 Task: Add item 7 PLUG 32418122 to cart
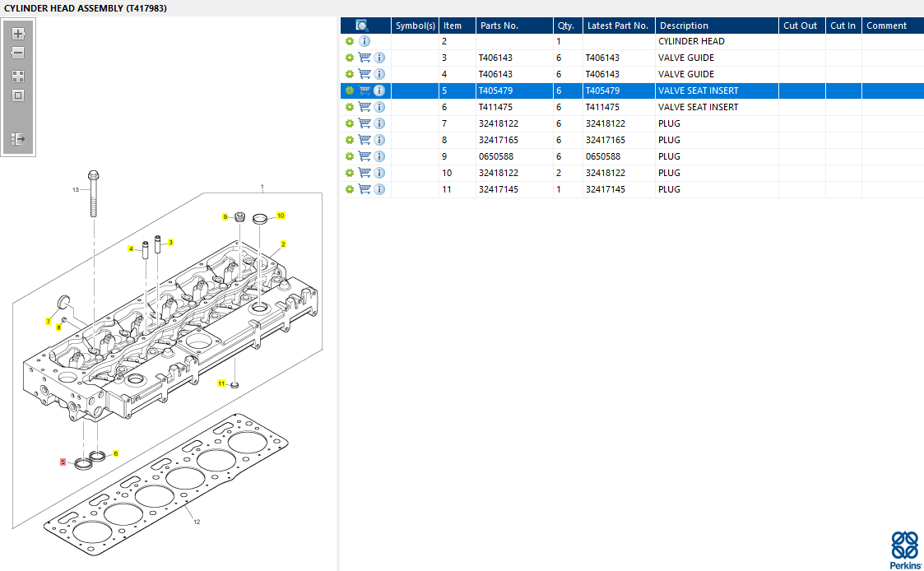364,123
